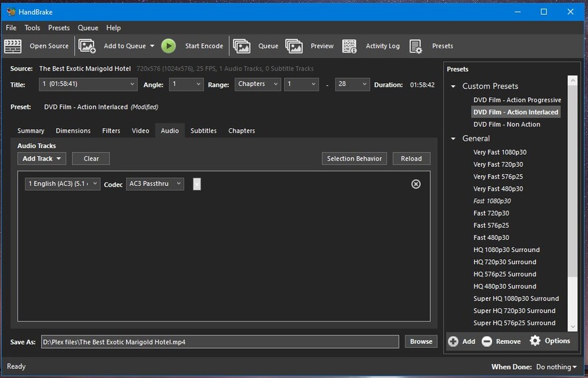Click the Options gear in Presets panel

pyautogui.click(x=535, y=341)
